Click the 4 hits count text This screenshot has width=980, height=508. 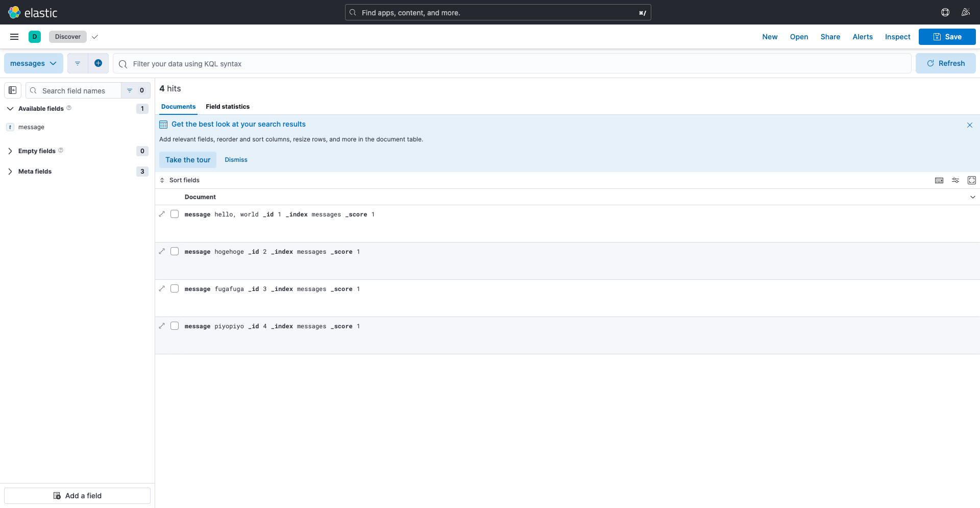170,88
